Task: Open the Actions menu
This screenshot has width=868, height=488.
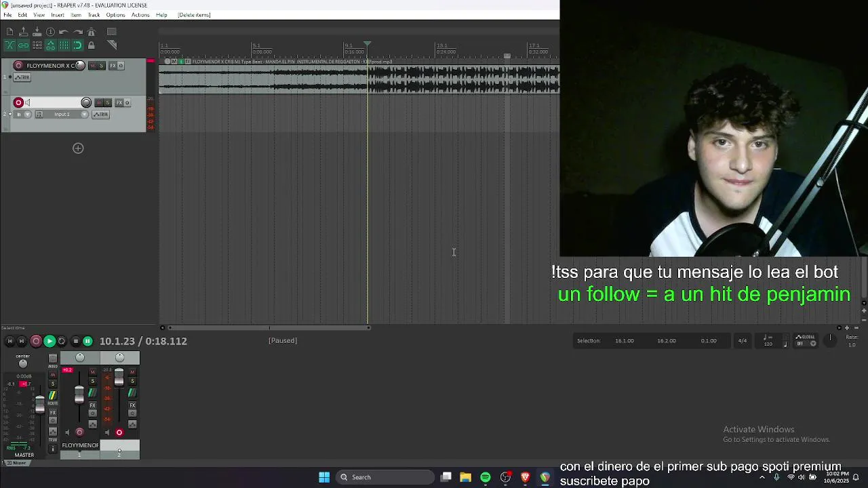Action: coord(140,15)
